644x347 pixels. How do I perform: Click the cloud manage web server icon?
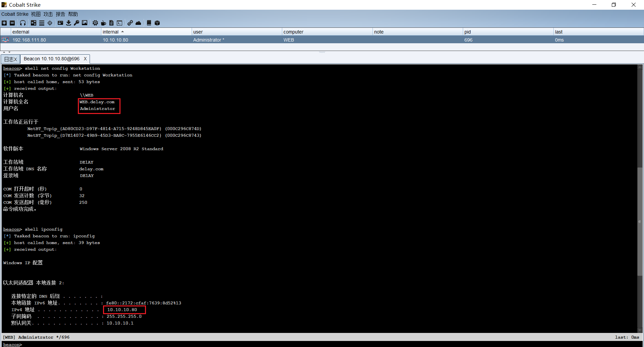click(x=138, y=23)
